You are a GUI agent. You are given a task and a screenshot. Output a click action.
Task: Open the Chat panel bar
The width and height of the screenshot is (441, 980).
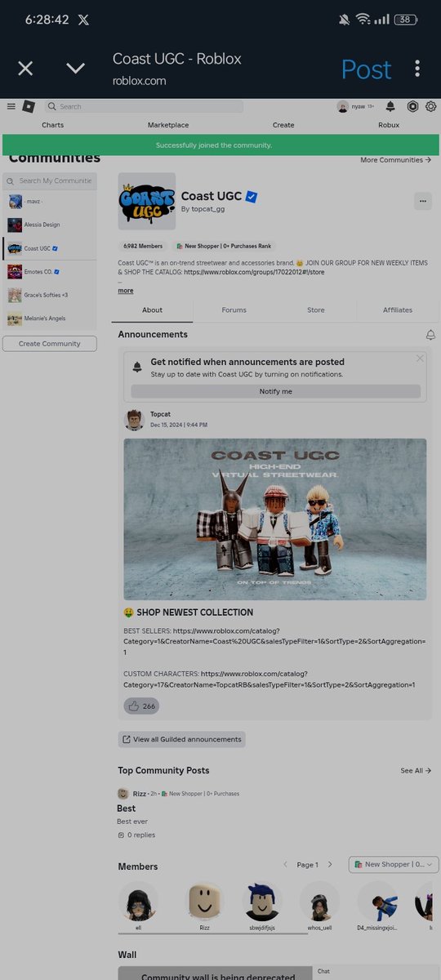[376, 971]
